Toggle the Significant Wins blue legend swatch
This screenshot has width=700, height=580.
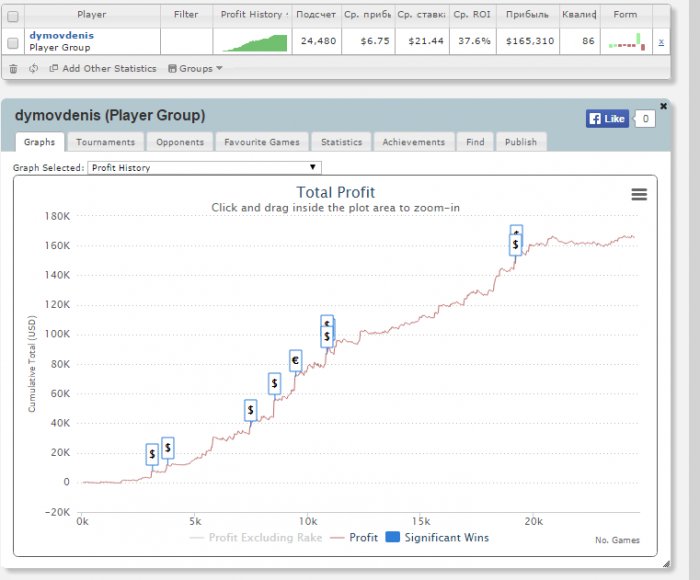[392, 537]
